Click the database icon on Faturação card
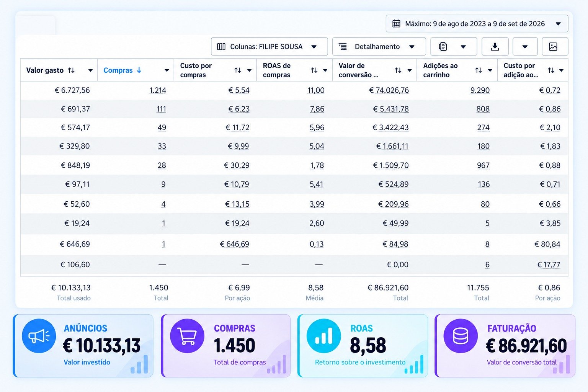 (x=461, y=336)
